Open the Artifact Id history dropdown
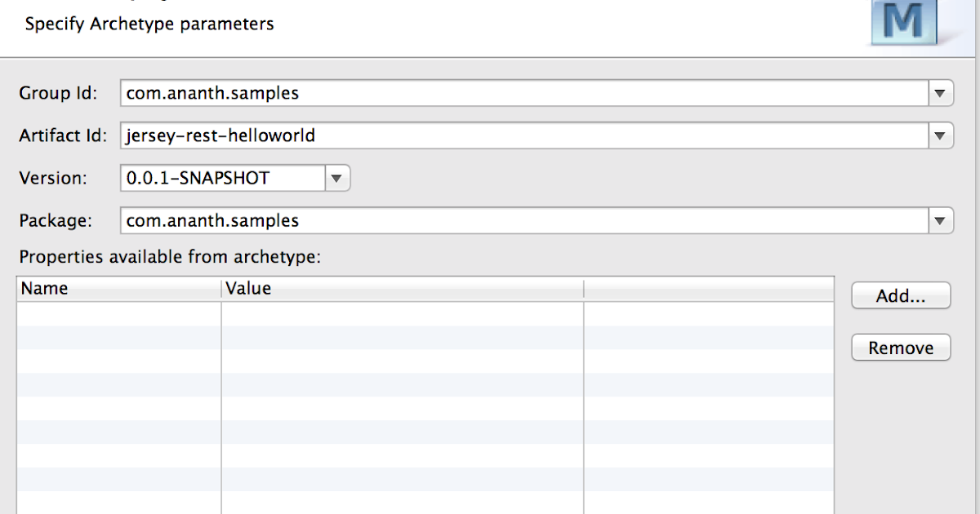This screenshot has height=514, width=980. [941, 135]
